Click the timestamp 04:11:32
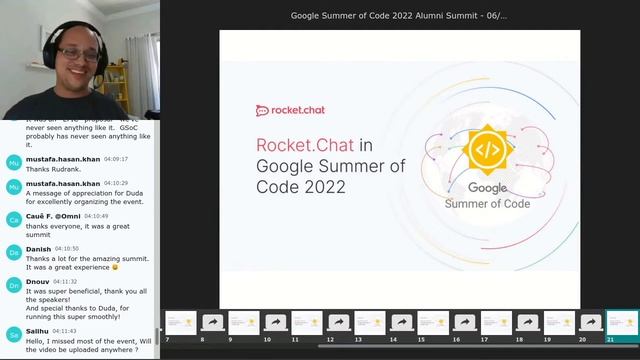Image resolution: width=640 pixels, height=360 pixels. click(65, 281)
